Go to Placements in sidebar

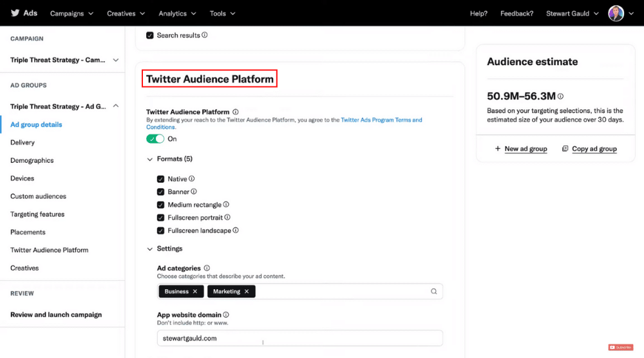click(x=28, y=232)
